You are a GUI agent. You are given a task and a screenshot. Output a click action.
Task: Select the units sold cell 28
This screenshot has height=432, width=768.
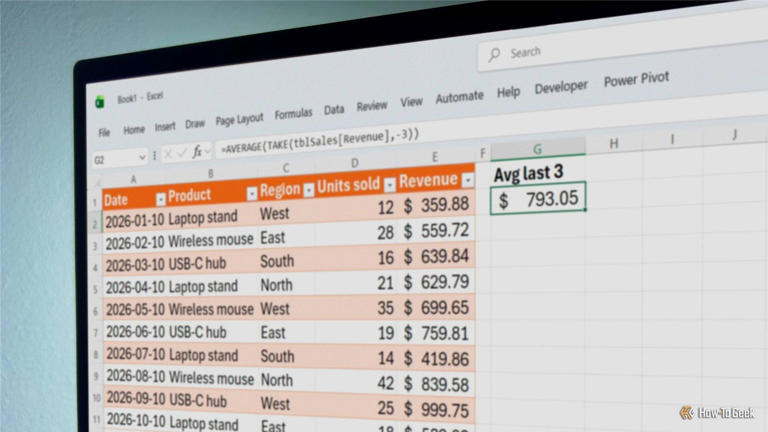point(356,233)
